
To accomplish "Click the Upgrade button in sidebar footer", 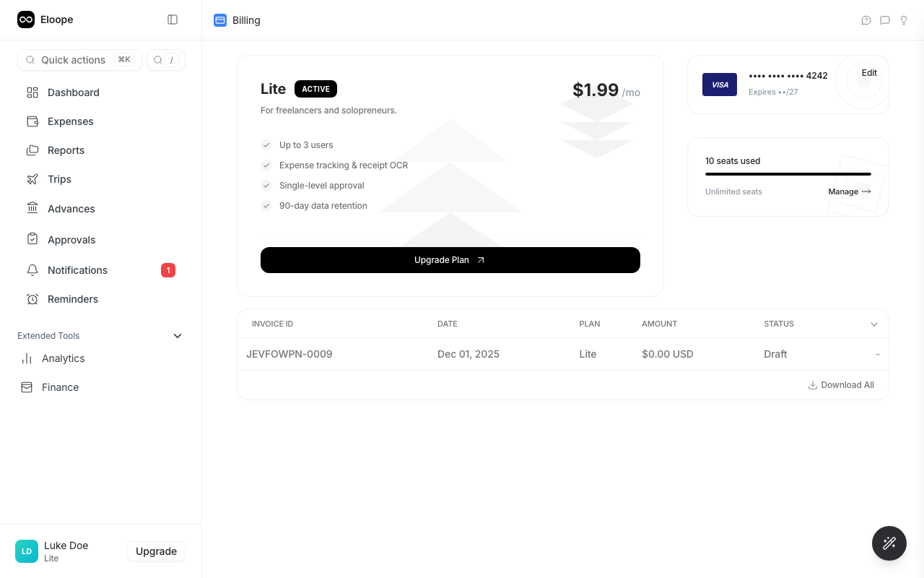I will (156, 551).
